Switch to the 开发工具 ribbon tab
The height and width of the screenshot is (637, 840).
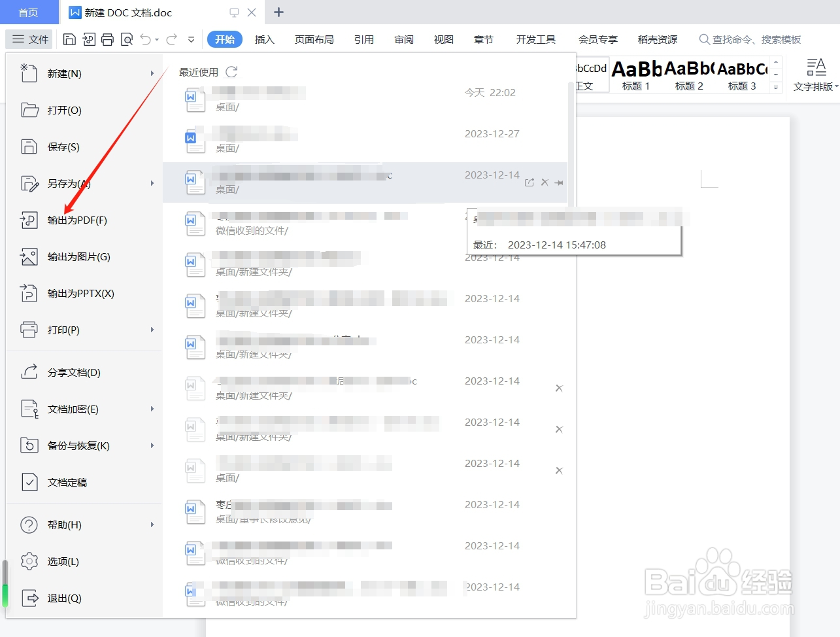pyautogui.click(x=536, y=39)
